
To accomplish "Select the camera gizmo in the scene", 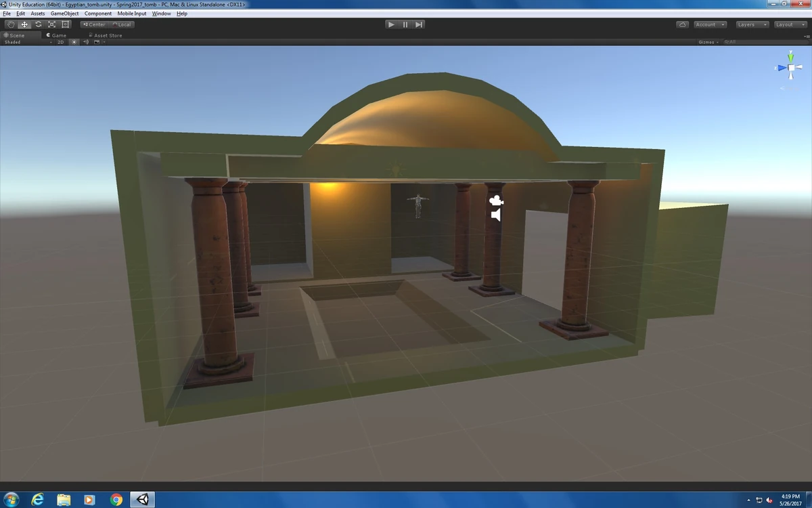I will tap(497, 200).
